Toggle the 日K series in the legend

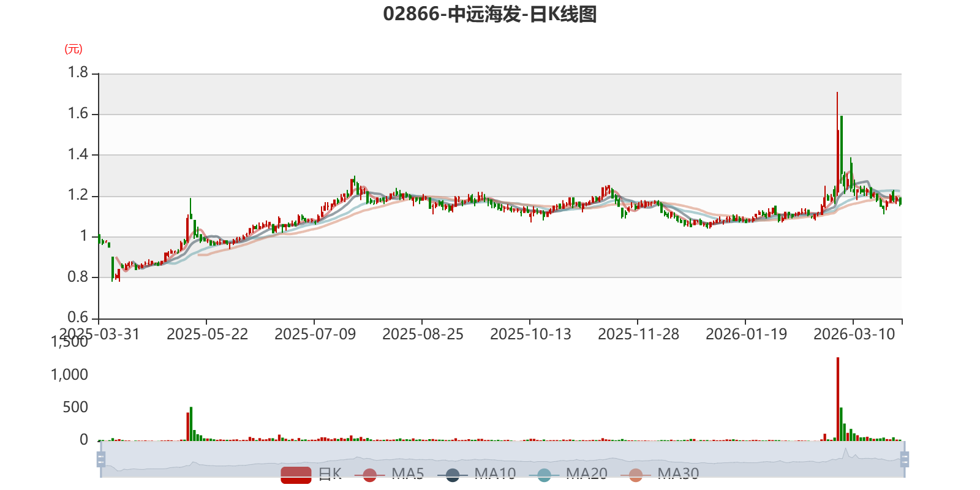click(x=311, y=475)
